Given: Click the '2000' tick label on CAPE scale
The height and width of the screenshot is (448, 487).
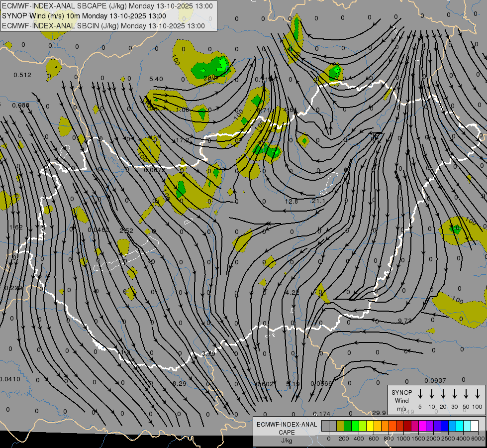Looking at the screenshot, I should click(x=433, y=439).
